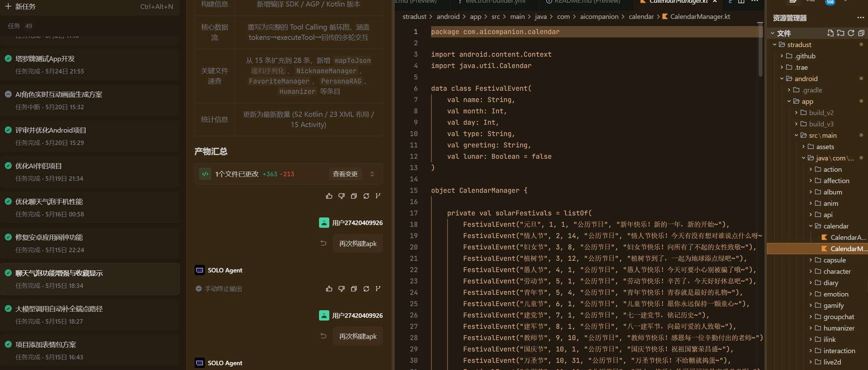This screenshot has height=370, width=868.
Task: Click the stop icon beside 手动终止输出
Action: (x=198, y=288)
